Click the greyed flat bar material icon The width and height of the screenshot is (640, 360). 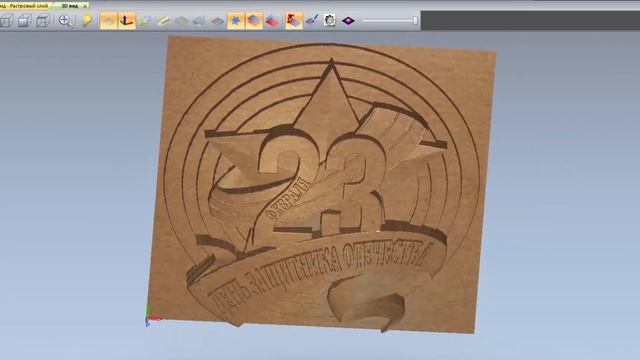click(162, 20)
